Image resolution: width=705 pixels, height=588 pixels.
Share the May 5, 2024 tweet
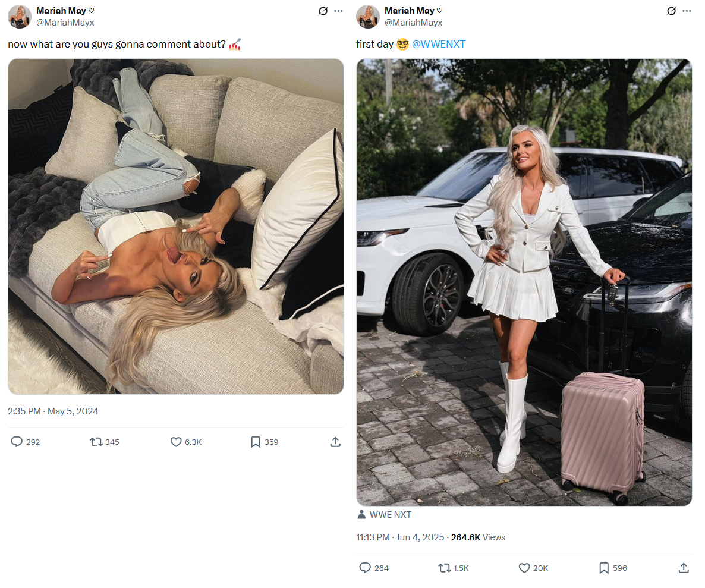pos(335,442)
